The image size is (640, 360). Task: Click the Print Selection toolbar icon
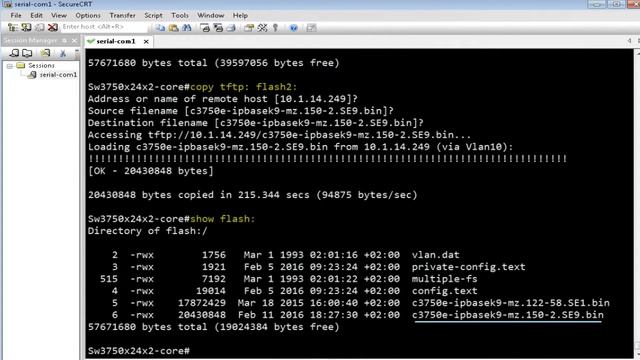click(x=218, y=27)
